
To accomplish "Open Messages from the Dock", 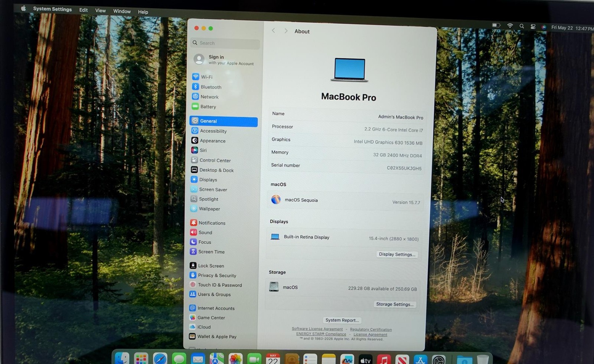I will pos(179,359).
